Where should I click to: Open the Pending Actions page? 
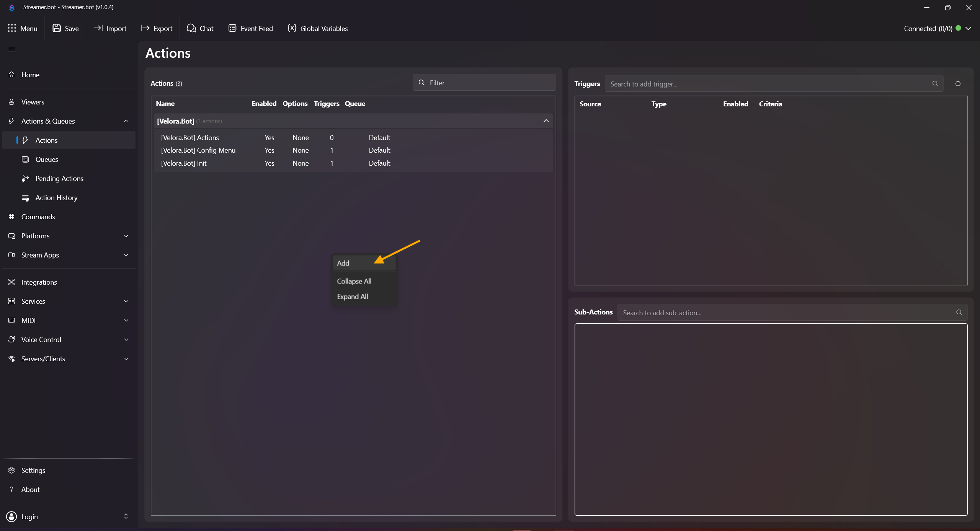[x=59, y=179]
